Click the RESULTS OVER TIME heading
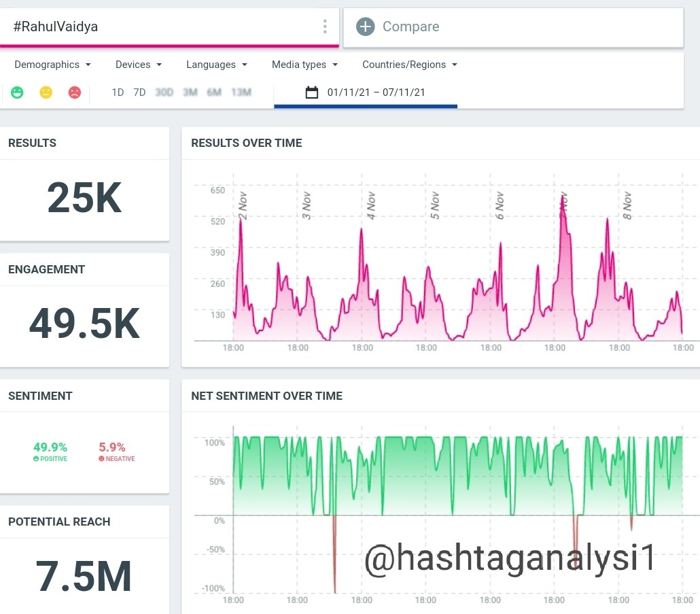Screen dimensions: 700x614 pos(247,143)
